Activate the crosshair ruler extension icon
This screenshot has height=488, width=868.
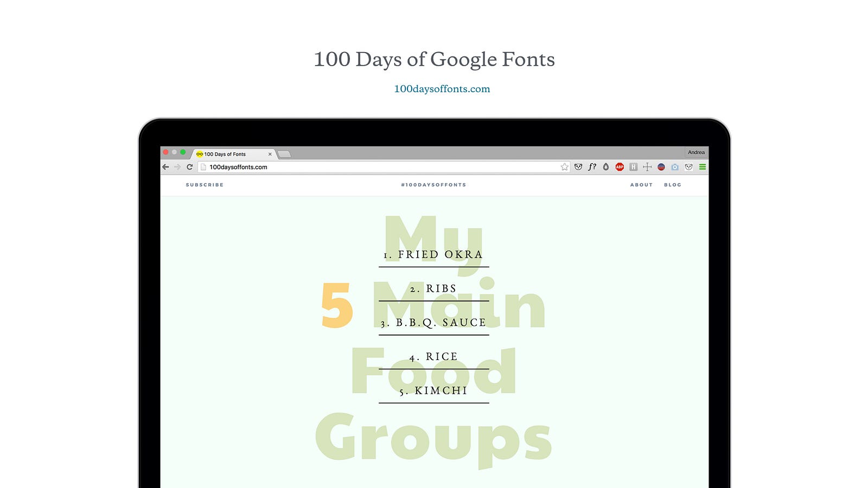click(x=647, y=167)
